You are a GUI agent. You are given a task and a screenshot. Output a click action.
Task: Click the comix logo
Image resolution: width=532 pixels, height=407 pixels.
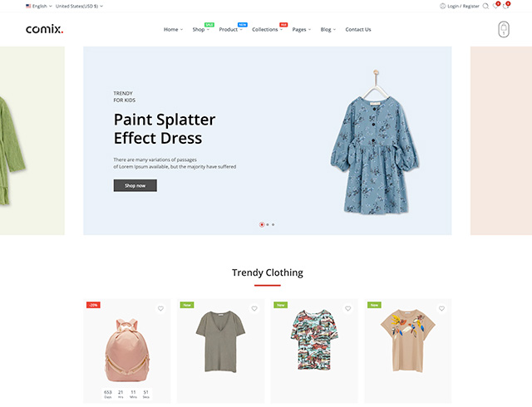pyautogui.click(x=44, y=29)
